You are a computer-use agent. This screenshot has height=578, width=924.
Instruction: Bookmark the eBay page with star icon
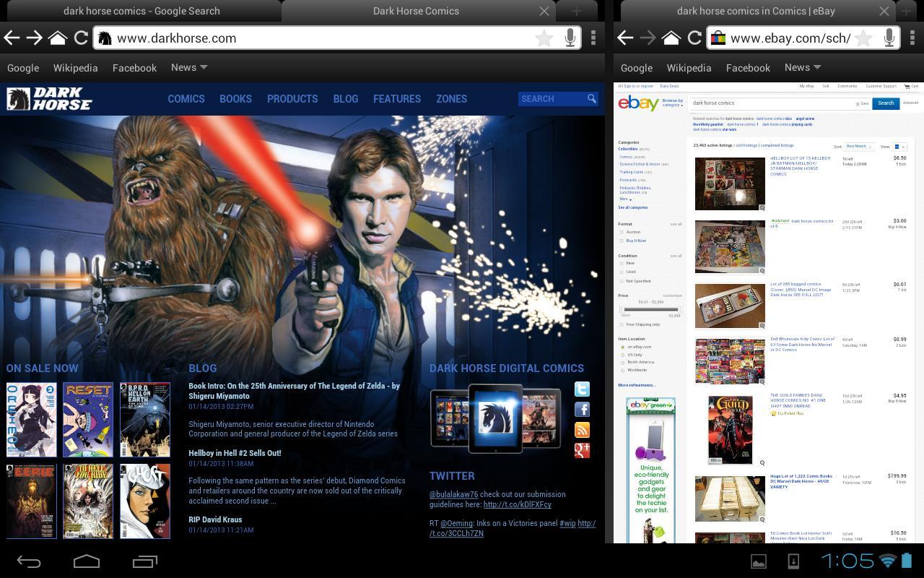pos(863,38)
